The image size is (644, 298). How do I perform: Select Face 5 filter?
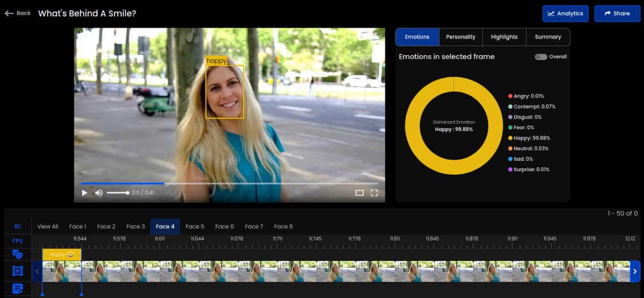(195, 227)
